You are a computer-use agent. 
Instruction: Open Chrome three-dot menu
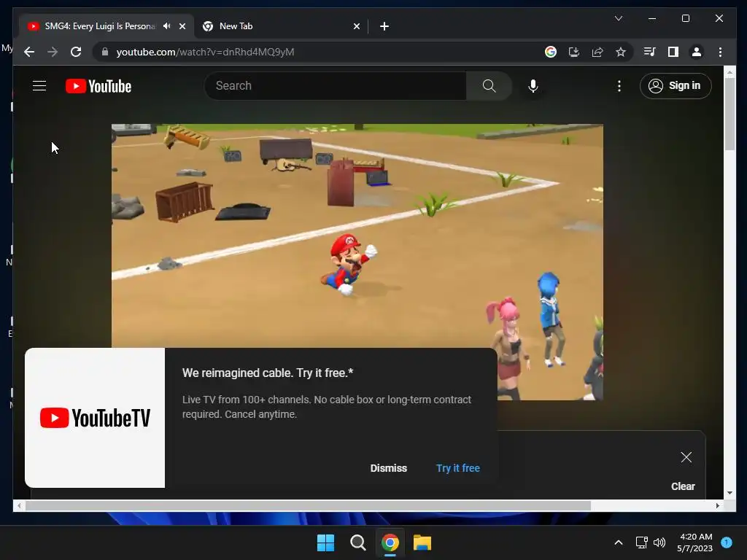click(x=720, y=52)
